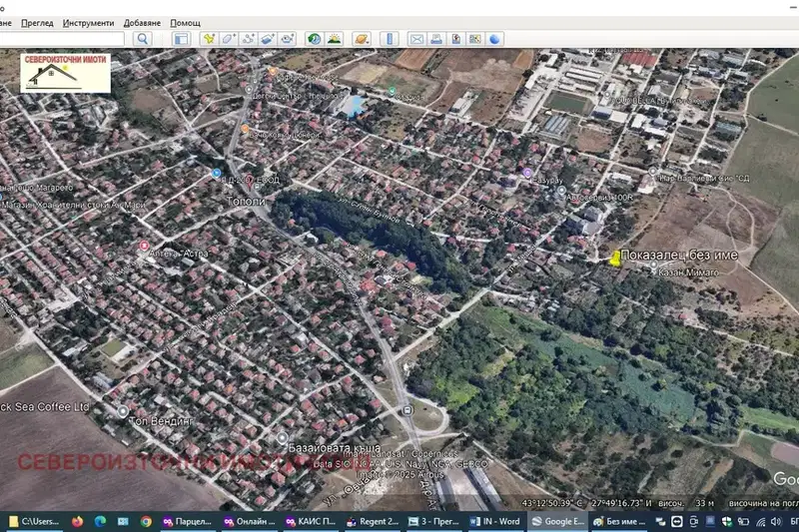Image resolution: width=799 pixels, height=532 pixels.
Task: Click the volume speaker tray icon
Action: (x=777, y=521)
